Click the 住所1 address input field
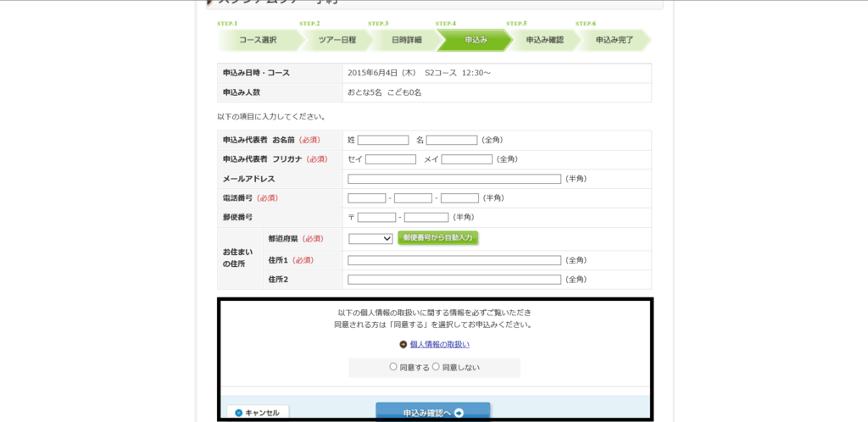 (x=454, y=260)
